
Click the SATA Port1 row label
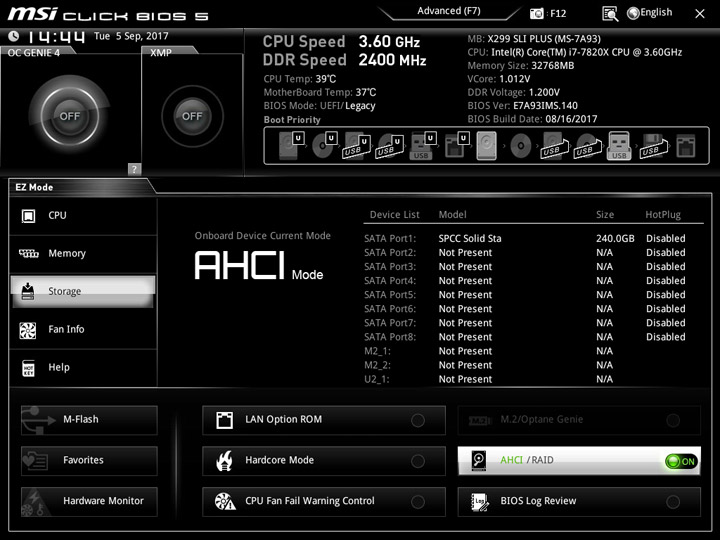390,238
